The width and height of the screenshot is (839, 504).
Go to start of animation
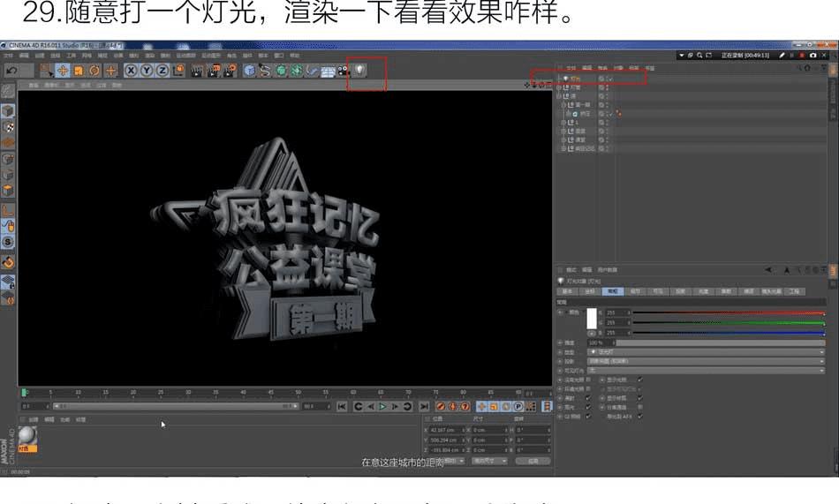pos(342,407)
